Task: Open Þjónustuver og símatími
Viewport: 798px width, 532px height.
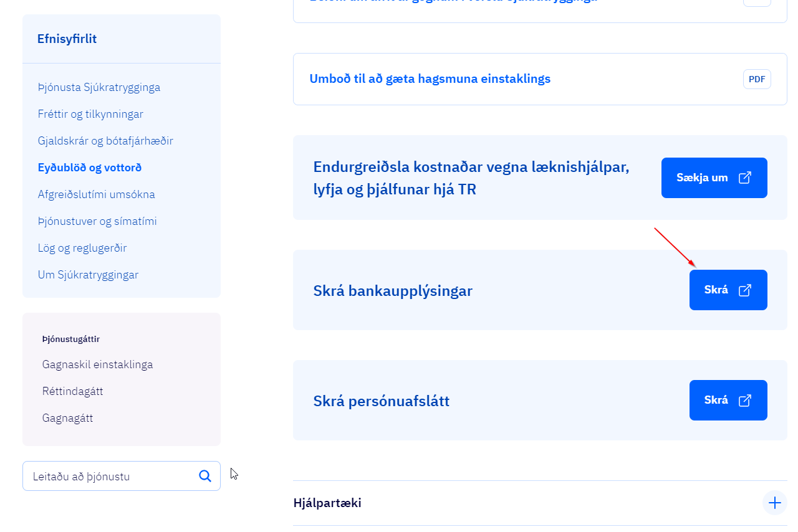Action: click(x=97, y=221)
